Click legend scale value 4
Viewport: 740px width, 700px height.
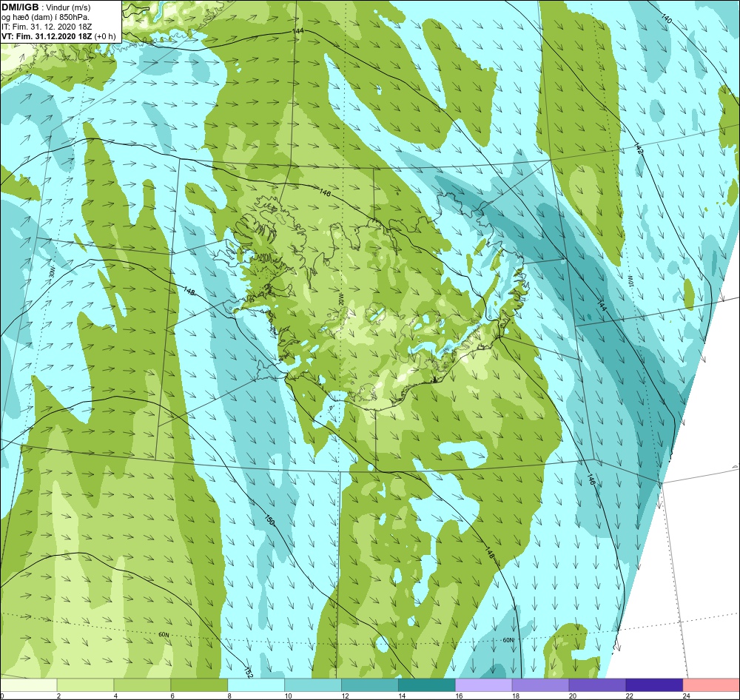[x=115, y=696]
